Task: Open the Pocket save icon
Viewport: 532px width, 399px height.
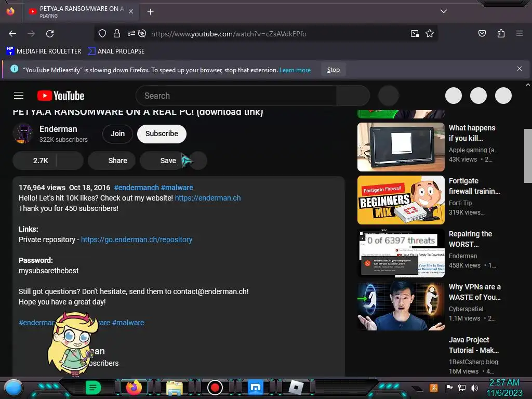Action: click(482, 33)
